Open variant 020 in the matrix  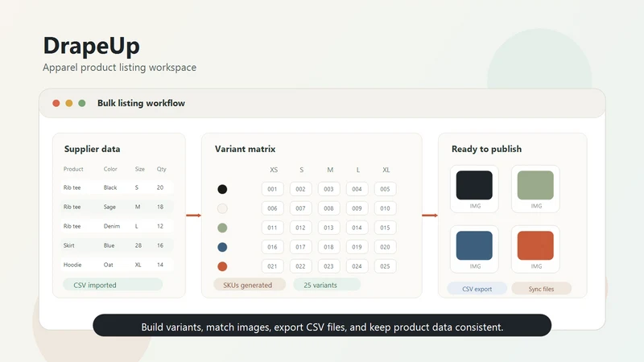point(385,247)
